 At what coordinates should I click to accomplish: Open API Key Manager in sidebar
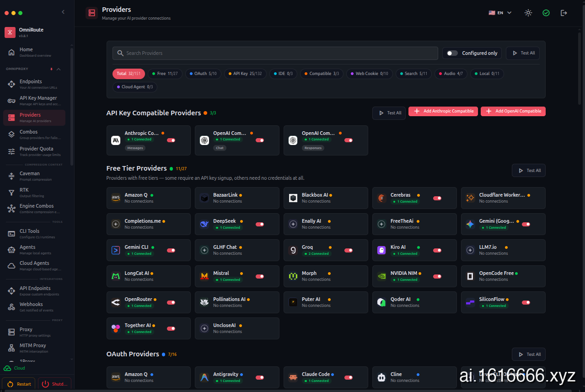[x=34, y=101]
